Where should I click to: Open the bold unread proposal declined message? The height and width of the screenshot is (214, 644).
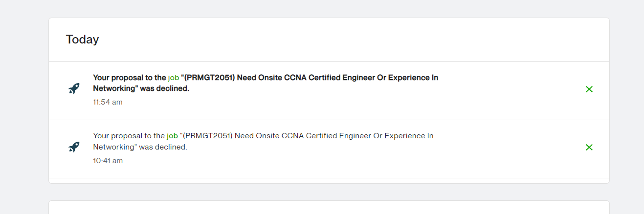(x=266, y=83)
